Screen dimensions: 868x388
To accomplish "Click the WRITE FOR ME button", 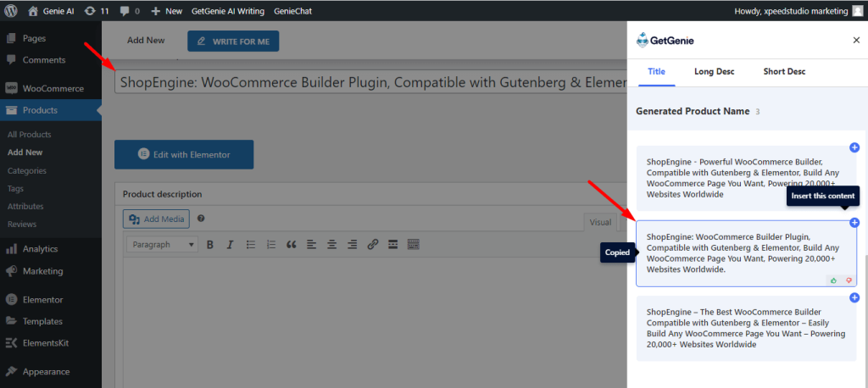I will point(233,41).
